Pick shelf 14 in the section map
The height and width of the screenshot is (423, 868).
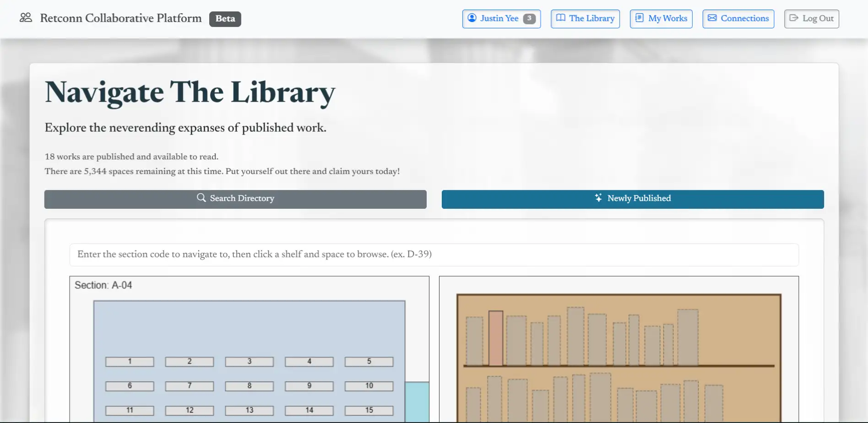pyautogui.click(x=309, y=410)
